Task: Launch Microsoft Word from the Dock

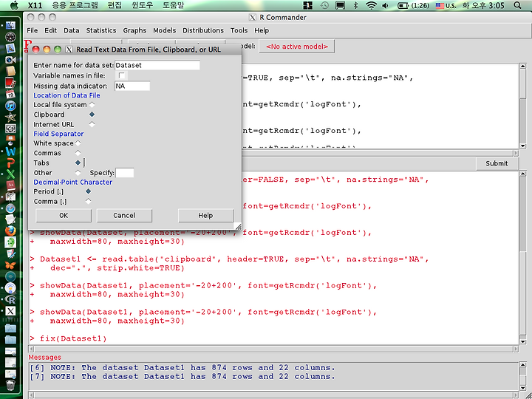Action: click(x=10, y=151)
